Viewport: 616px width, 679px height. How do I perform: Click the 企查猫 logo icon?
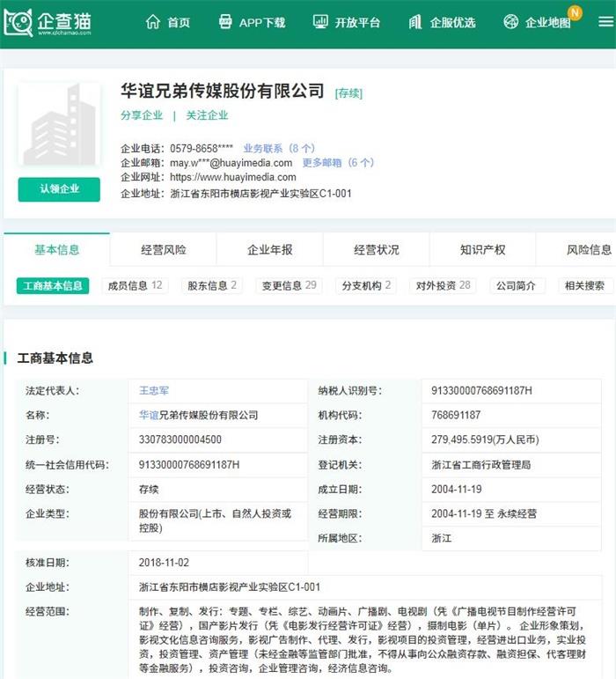18,22
